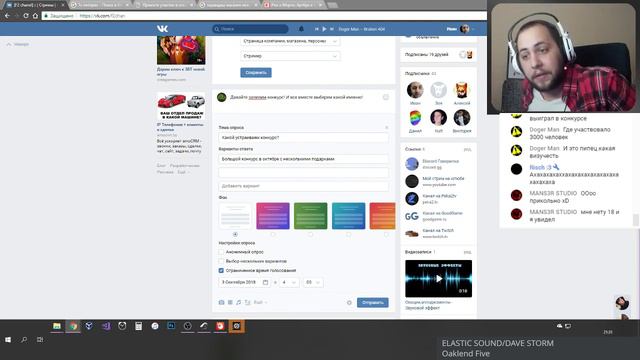Click the empty second answer field

[303, 172]
